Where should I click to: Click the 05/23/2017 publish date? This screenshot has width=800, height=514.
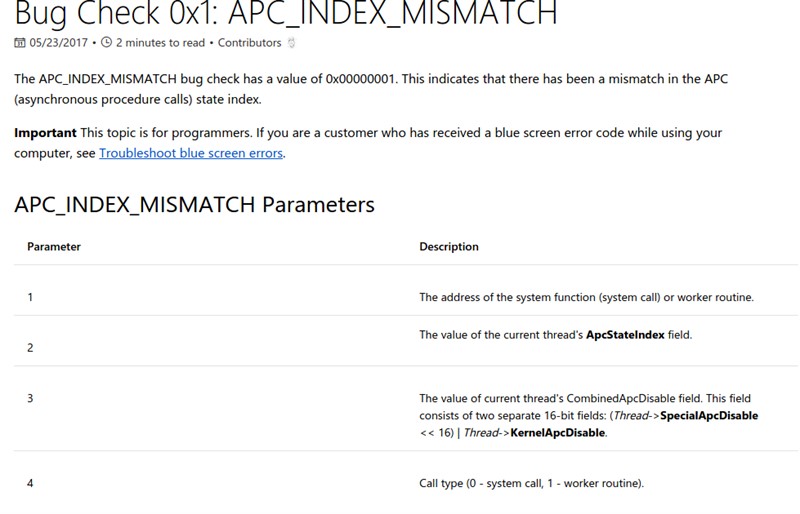59,43
